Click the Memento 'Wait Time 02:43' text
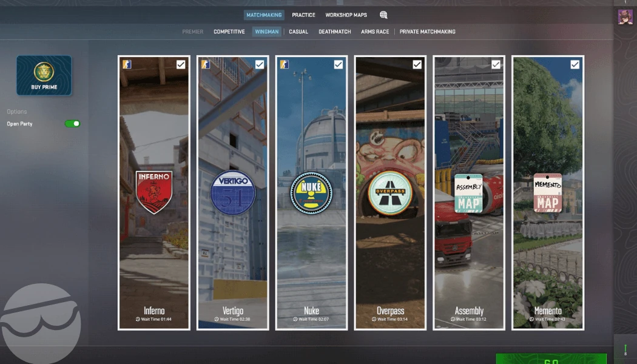 coord(550,319)
